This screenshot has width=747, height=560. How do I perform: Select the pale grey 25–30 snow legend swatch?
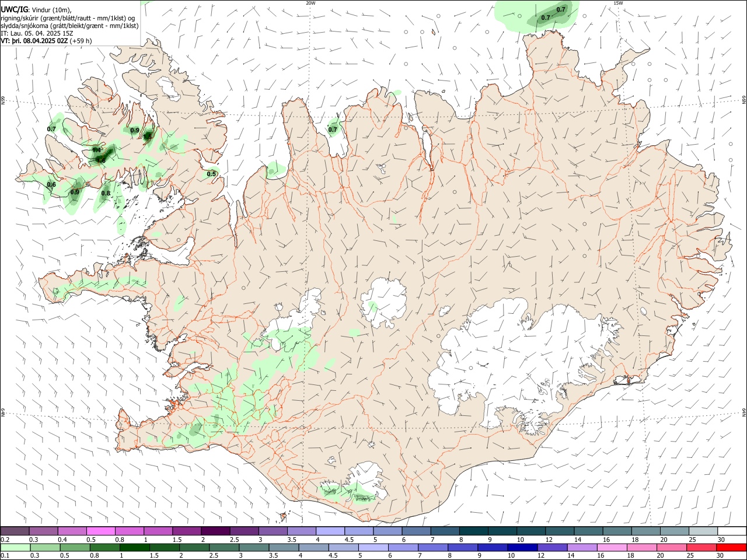pos(703,531)
